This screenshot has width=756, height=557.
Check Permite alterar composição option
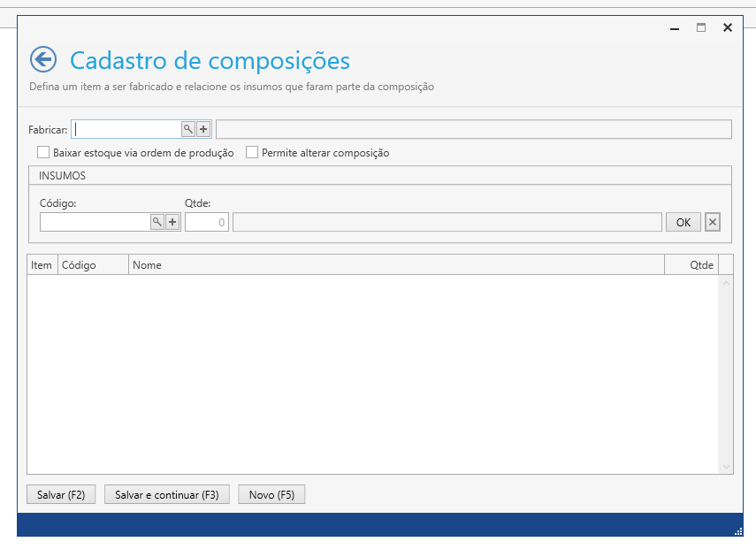[x=252, y=152]
